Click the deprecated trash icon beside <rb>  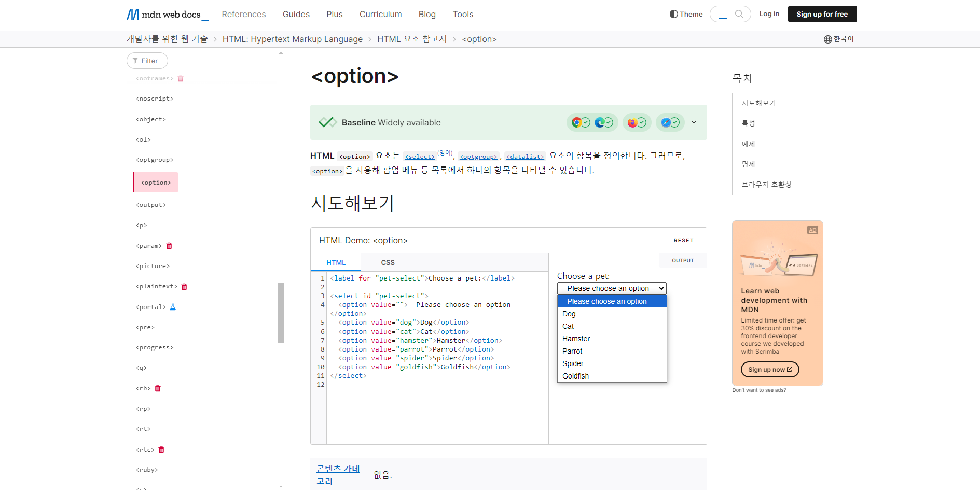click(158, 388)
